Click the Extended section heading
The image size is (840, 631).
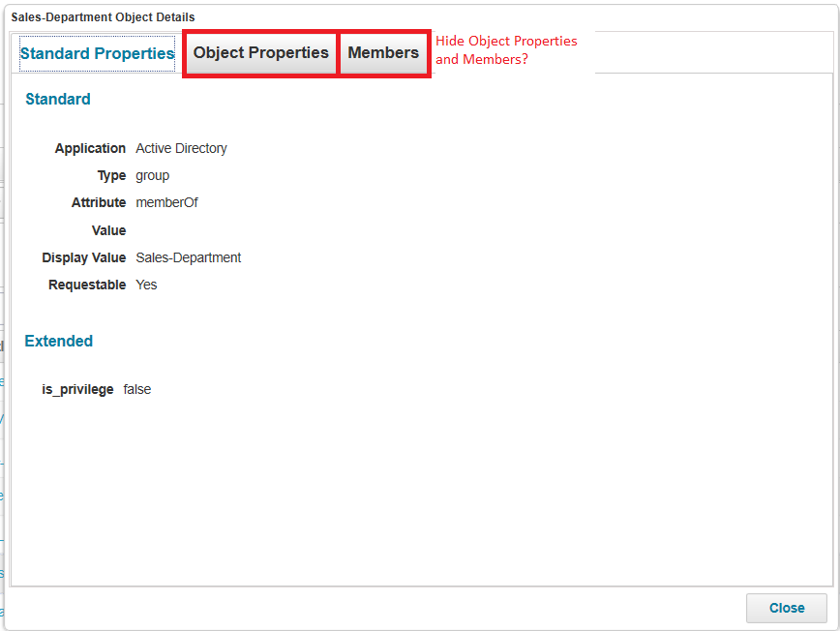pyautogui.click(x=59, y=341)
